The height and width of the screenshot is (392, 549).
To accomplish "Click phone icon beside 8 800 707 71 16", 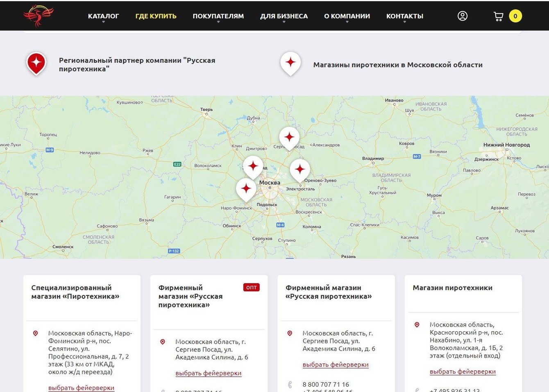I will click(x=290, y=385).
